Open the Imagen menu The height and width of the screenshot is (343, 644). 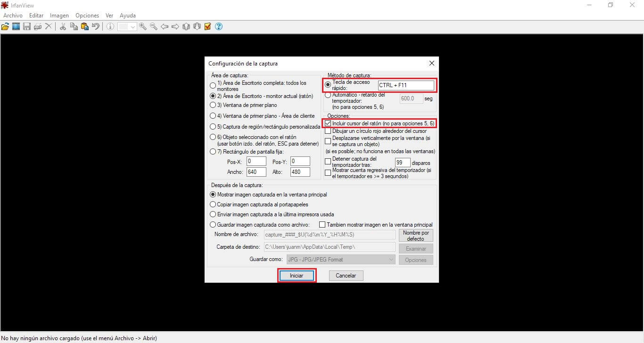(59, 16)
